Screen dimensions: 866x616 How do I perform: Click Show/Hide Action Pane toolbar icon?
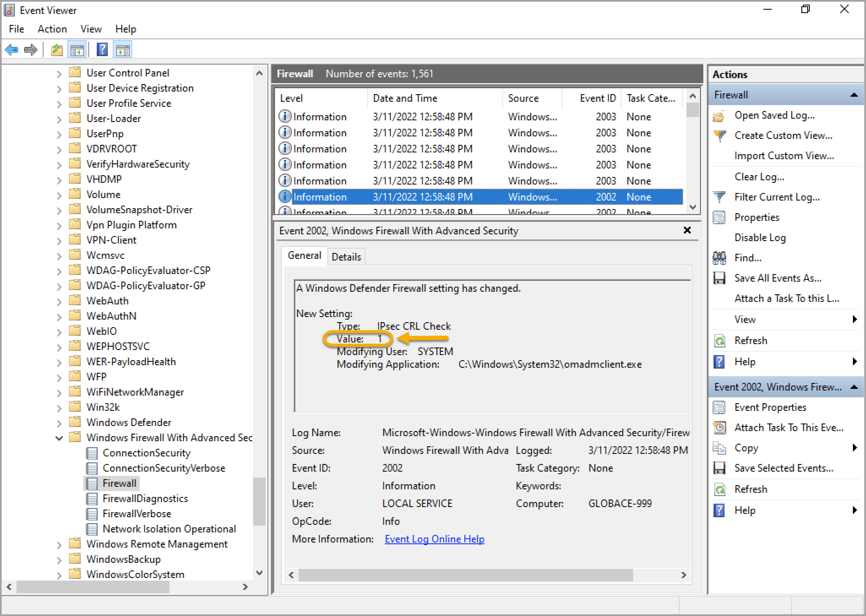(x=123, y=50)
